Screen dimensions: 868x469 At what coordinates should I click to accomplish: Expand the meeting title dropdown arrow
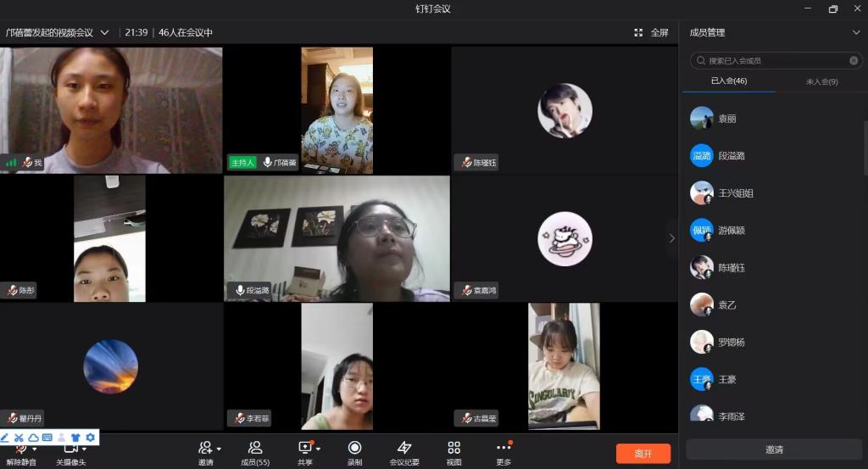pos(105,32)
